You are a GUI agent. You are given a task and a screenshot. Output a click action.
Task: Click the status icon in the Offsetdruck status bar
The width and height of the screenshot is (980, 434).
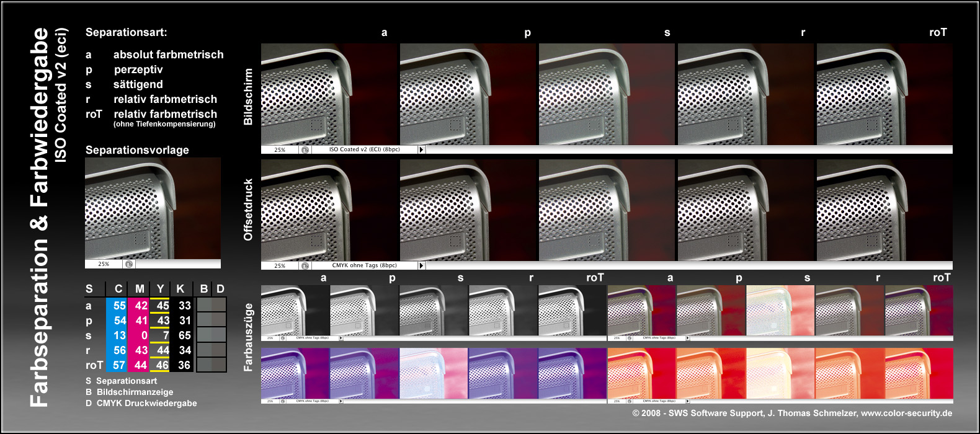(305, 265)
